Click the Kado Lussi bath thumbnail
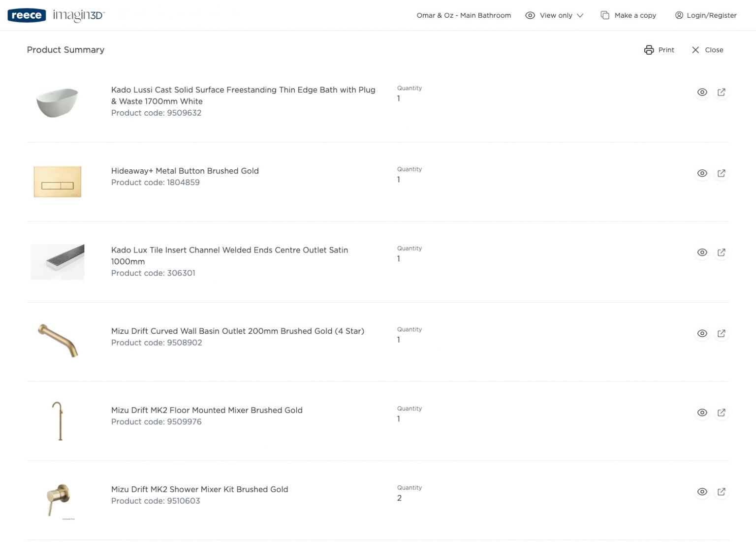Viewport: 756px width, 542px height. coord(57,102)
